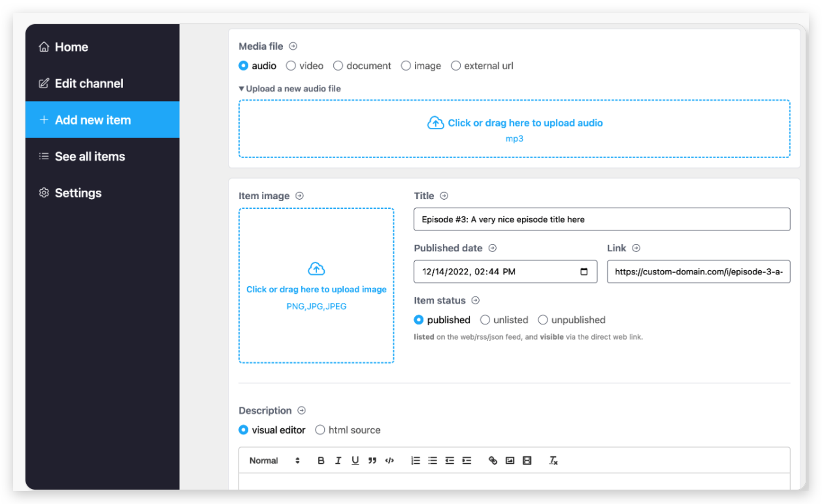Insert a blockquote

click(x=372, y=460)
